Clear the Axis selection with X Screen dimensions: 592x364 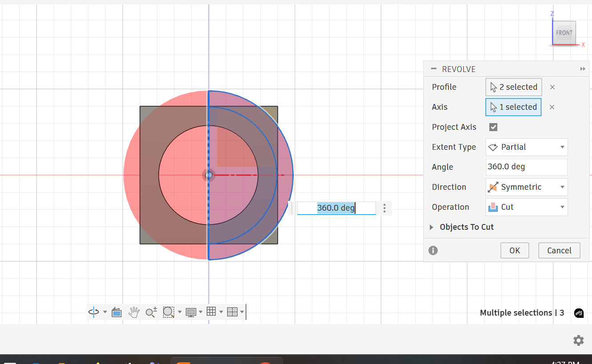(x=552, y=107)
